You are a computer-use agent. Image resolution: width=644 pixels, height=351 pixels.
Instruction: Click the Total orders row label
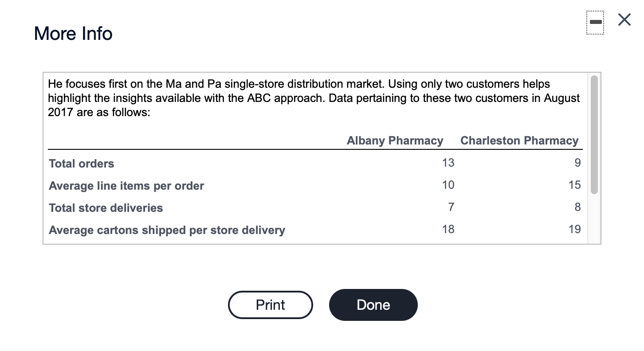[x=82, y=164]
